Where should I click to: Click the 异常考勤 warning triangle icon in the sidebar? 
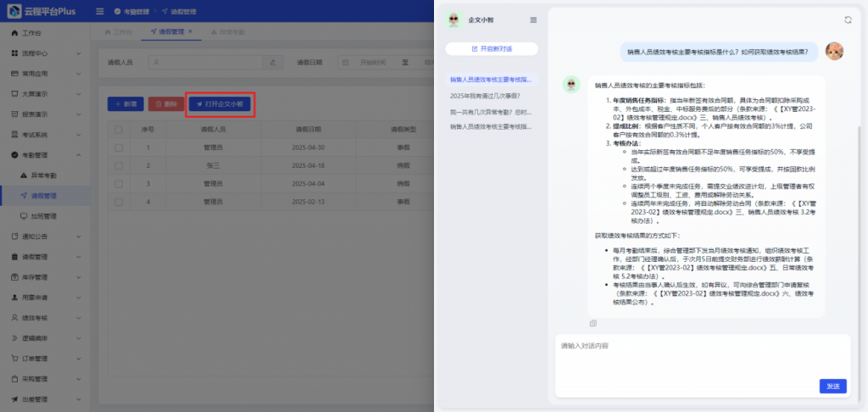point(23,175)
